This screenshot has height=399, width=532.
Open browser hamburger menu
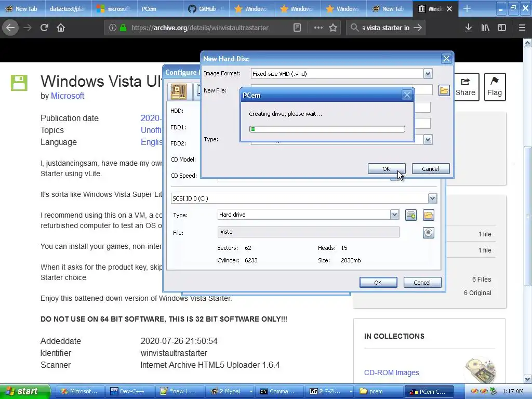click(x=522, y=28)
